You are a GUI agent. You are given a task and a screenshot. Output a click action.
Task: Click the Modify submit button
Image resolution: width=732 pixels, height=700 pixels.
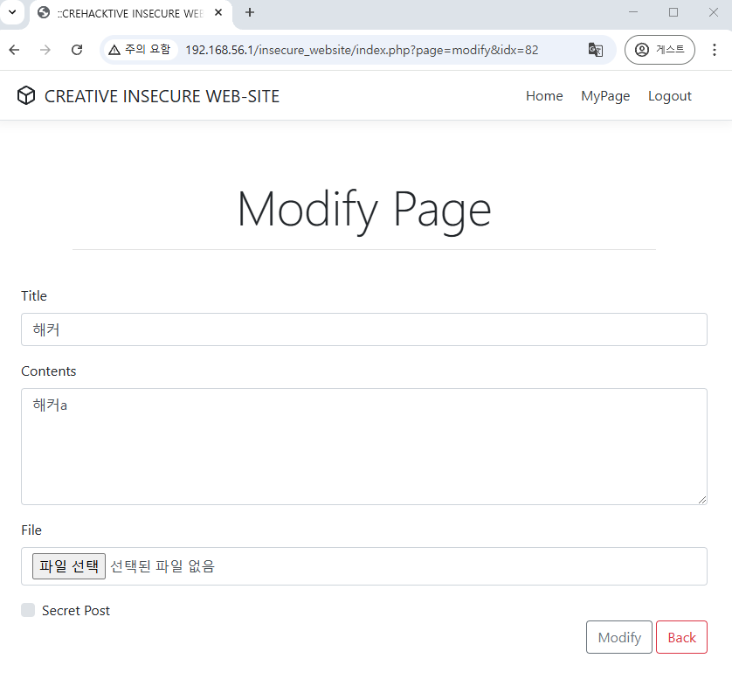[619, 637]
